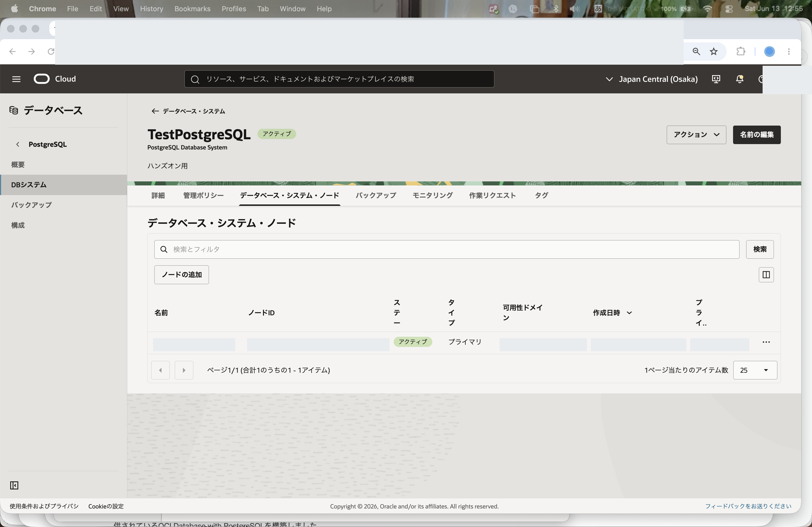Screen dimensions: 812x527
Task: Reload the page in Chrome
Action: tap(51, 52)
